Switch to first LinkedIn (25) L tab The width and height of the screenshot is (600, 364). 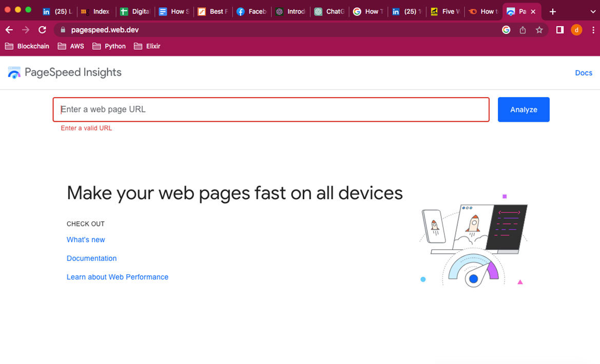pyautogui.click(x=57, y=12)
